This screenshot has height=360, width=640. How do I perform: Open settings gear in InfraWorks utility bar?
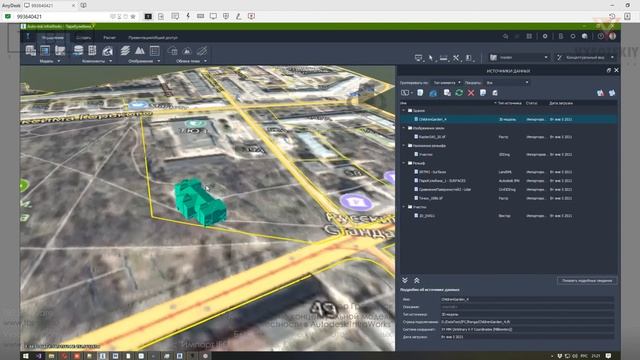[545, 36]
